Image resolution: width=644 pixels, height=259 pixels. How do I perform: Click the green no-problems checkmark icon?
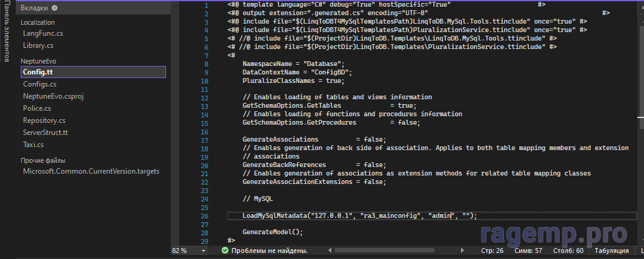pyautogui.click(x=225, y=250)
